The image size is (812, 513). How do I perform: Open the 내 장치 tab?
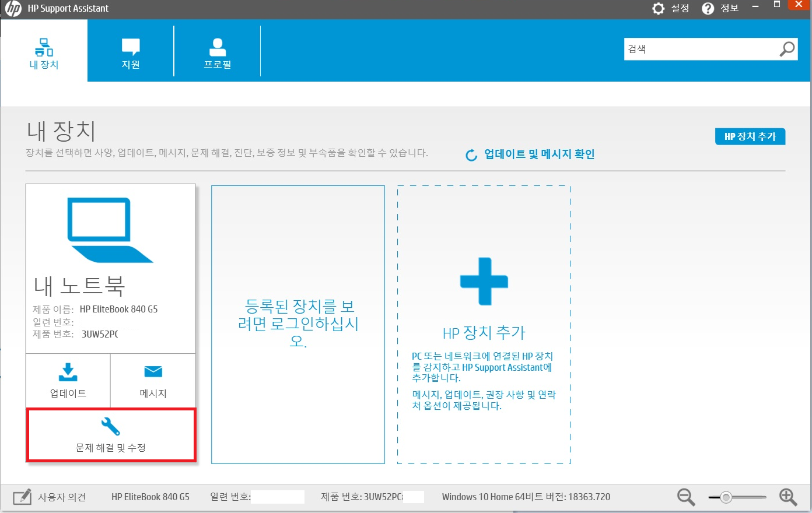[x=44, y=51]
